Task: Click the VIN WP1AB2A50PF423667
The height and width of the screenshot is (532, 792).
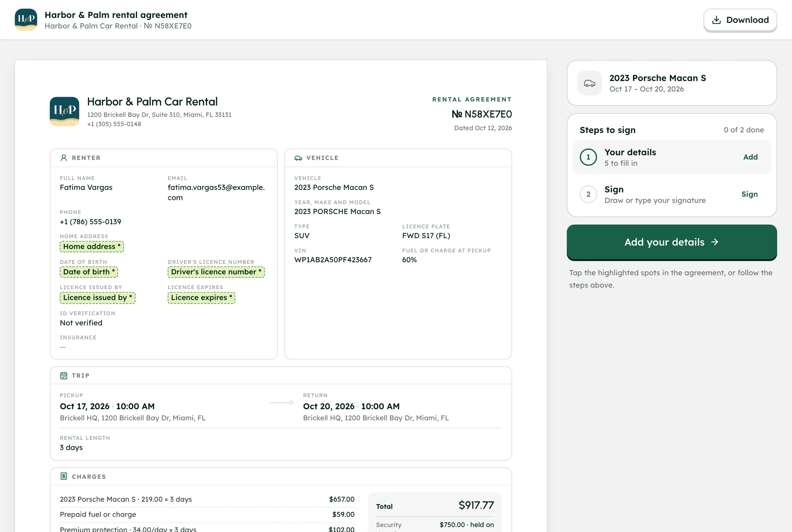Action: click(333, 260)
